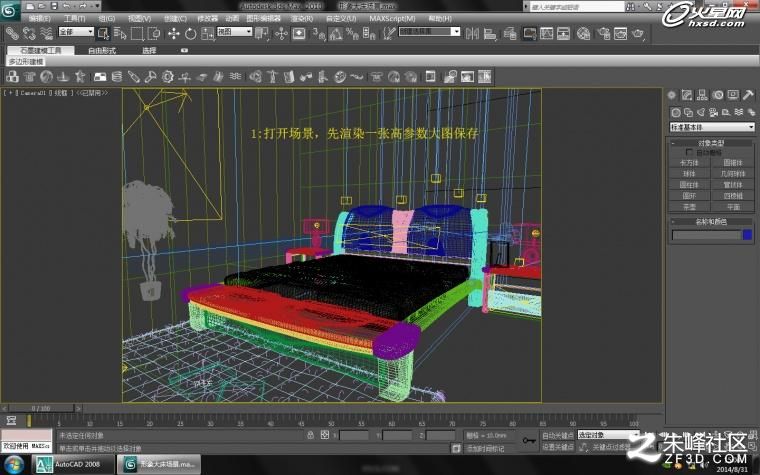Viewport: 760px width, 475px height.
Task: Click the 平面 plane button
Action: tap(733, 207)
